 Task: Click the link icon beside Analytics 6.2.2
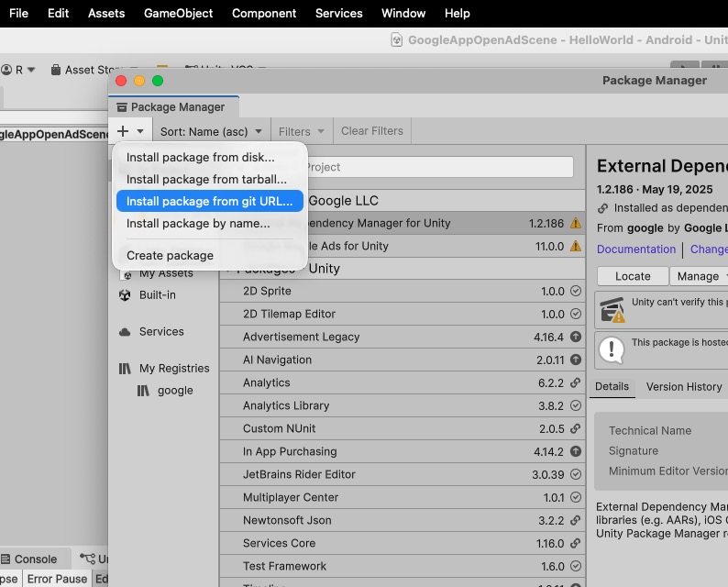(576, 383)
